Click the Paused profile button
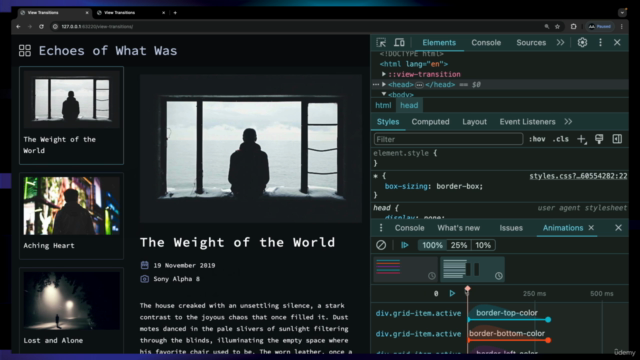 [x=600, y=27]
